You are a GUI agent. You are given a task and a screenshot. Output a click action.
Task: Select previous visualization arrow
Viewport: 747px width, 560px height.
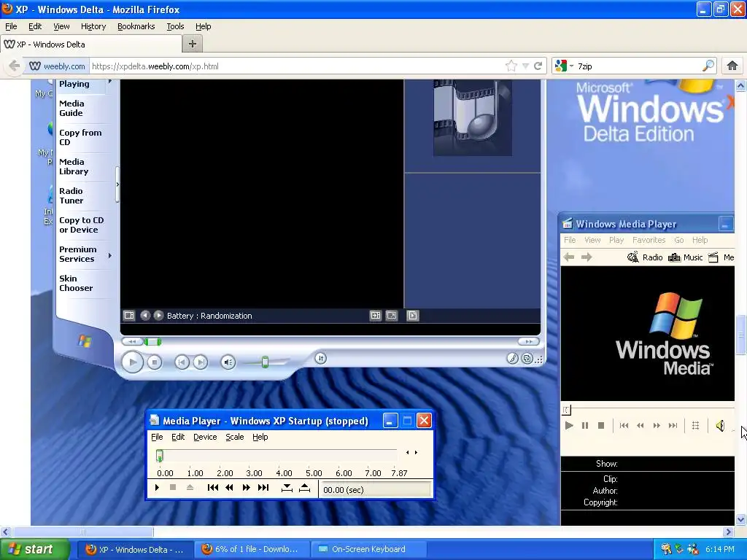coord(145,316)
